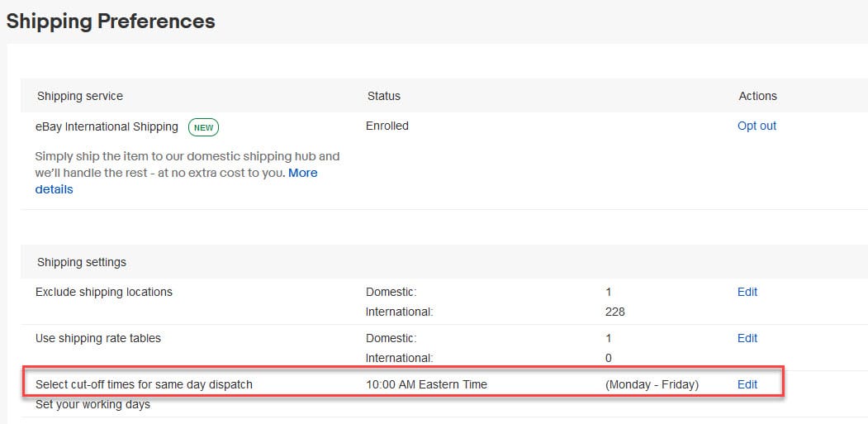Click the 10:00 AM Eastern Time value
868x424 pixels.
(x=426, y=384)
